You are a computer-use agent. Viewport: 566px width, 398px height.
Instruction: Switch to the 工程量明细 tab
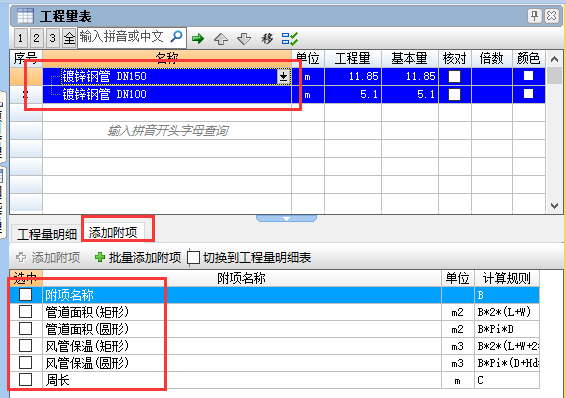[47, 235]
